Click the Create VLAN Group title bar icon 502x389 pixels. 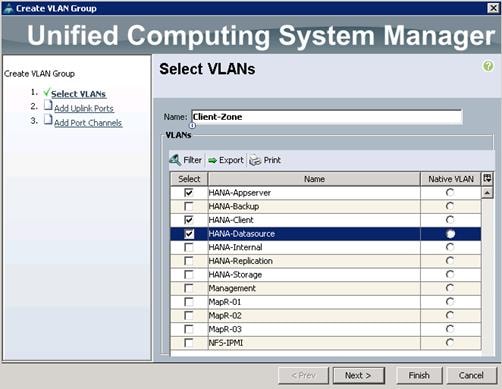coord(8,8)
